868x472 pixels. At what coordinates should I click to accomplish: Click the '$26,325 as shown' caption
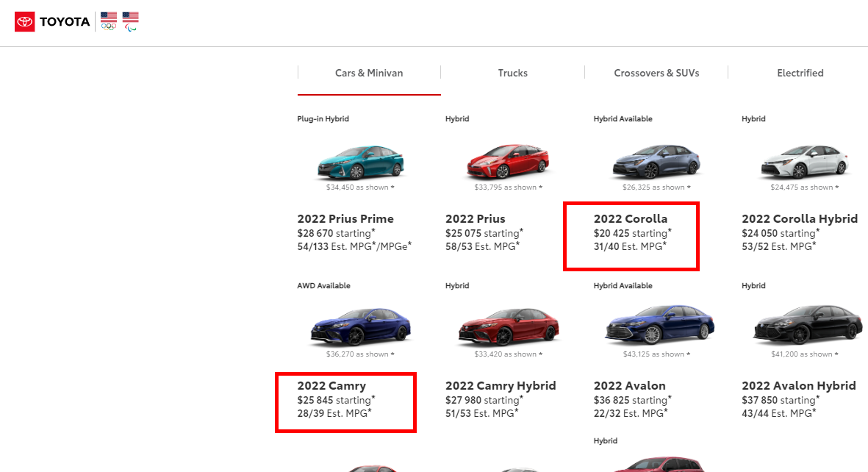click(656, 187)
